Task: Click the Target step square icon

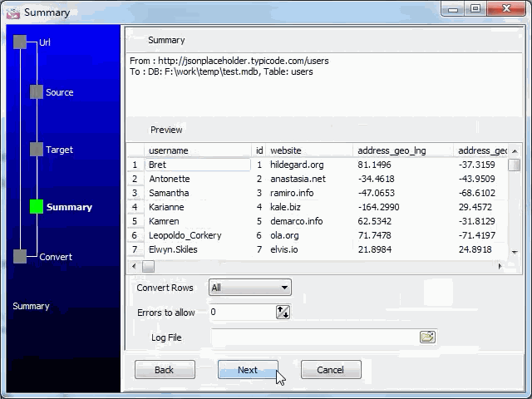Action: pyautogui.click(x=37, y=150)
